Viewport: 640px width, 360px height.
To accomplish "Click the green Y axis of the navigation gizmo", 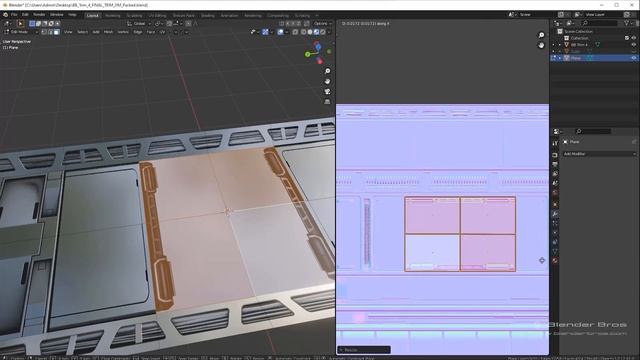I will [x=308, y=54].
